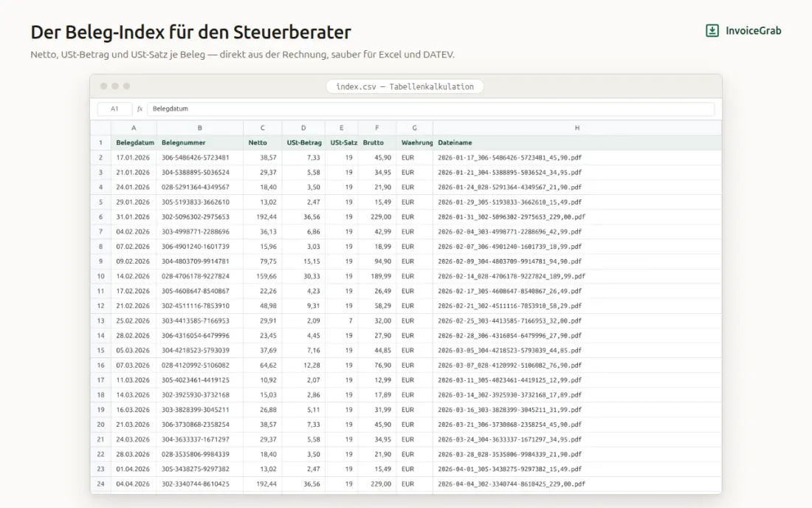Select column C header
This screenshot has width=812, height=508.
click(x=263, y=128)
